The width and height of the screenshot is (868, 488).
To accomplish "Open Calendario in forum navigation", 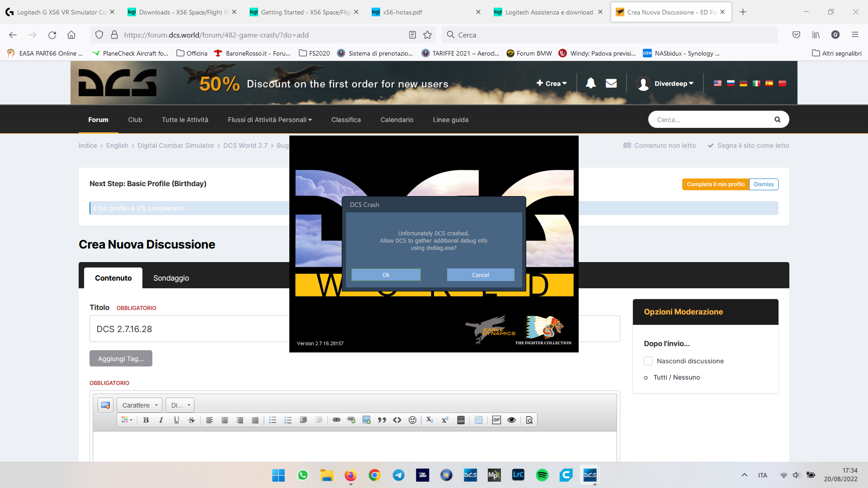I will pos(397,120).
